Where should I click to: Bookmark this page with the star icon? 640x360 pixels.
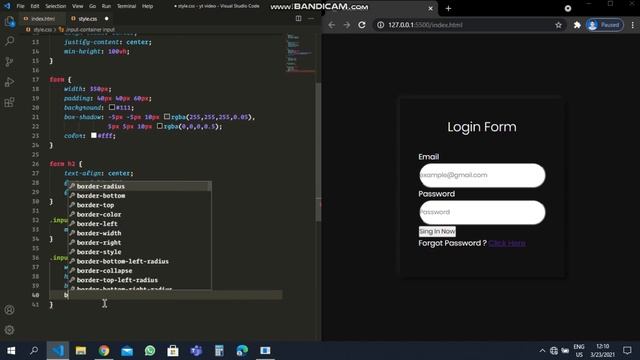click(558, 25)
